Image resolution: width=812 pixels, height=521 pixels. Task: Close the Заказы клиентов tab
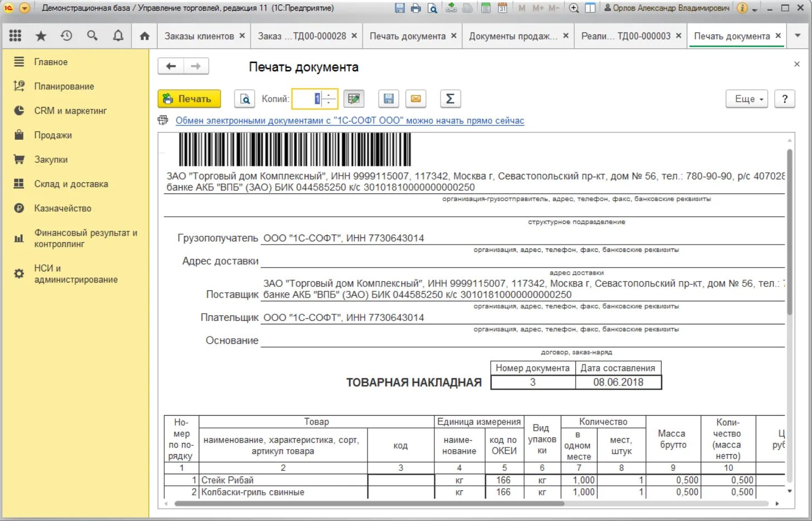pos(242,36)
